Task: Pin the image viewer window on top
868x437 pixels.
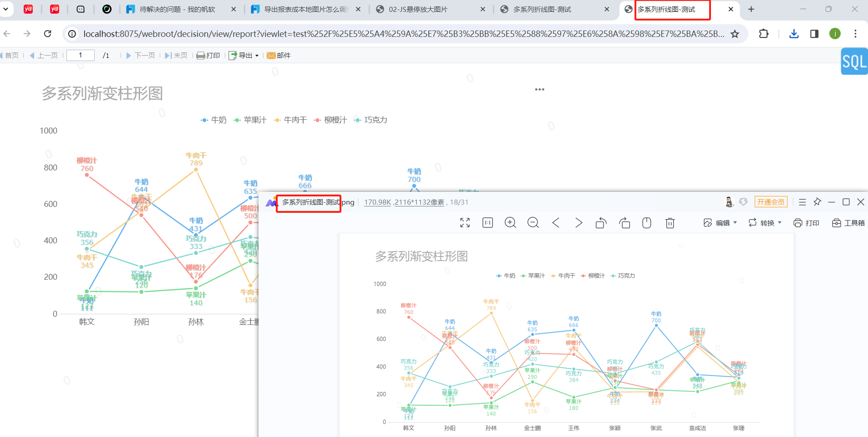Action: [x=817, y=202]
